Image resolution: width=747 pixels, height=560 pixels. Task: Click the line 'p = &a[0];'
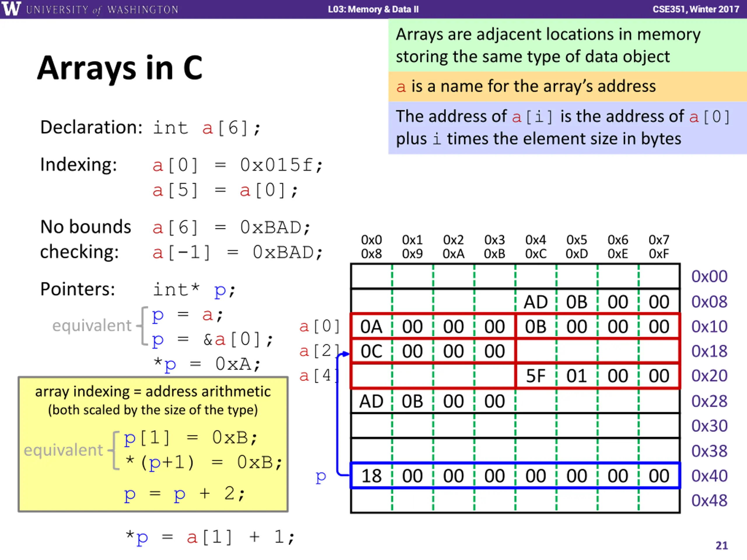pos(212,339)
